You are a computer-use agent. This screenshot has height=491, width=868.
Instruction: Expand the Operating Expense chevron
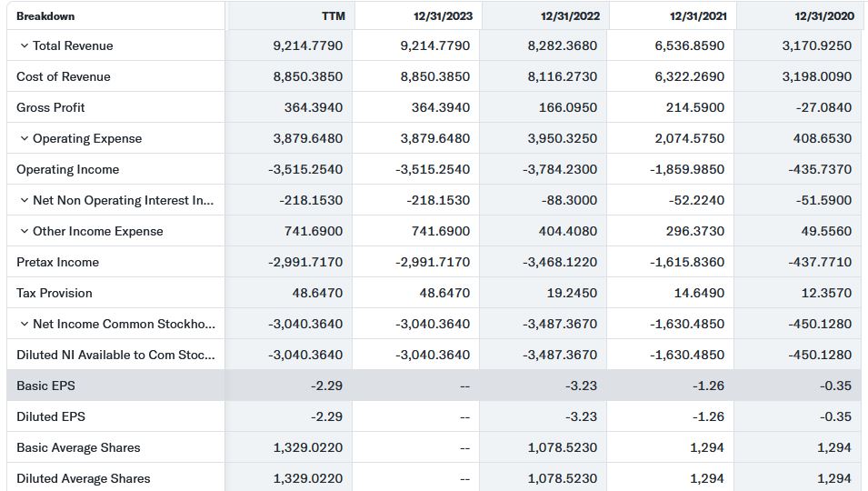point(24,138)
